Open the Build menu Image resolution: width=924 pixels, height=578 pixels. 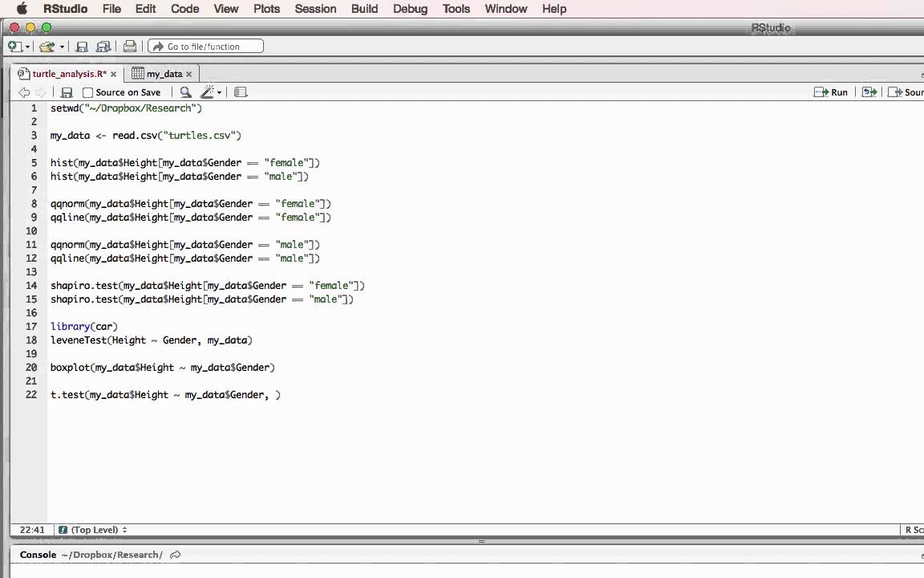[364, 9]
